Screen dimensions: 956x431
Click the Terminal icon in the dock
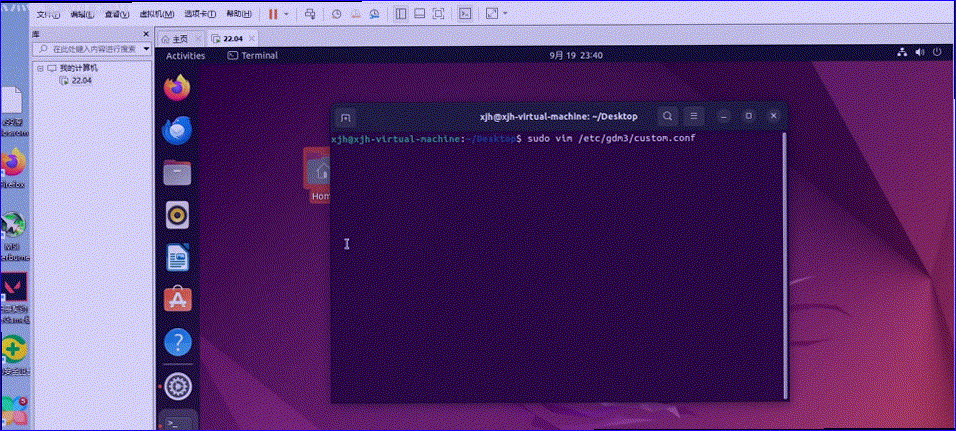[177, 422]
